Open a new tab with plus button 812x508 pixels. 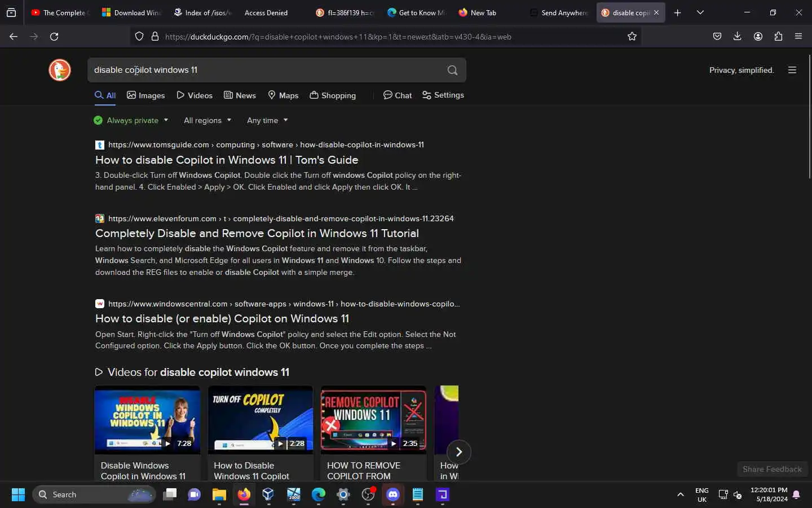[x=677, y=12]
